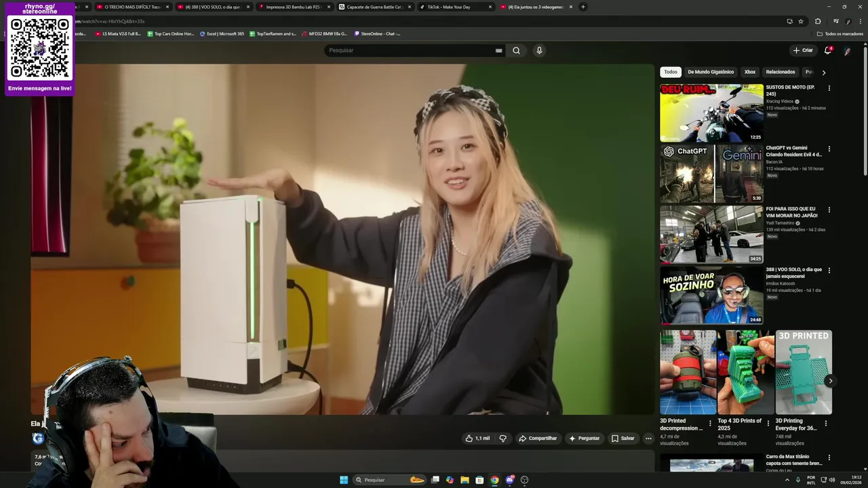Open the on-screen keyboard icon in search box
868x488 pixels.
point(498,50)
